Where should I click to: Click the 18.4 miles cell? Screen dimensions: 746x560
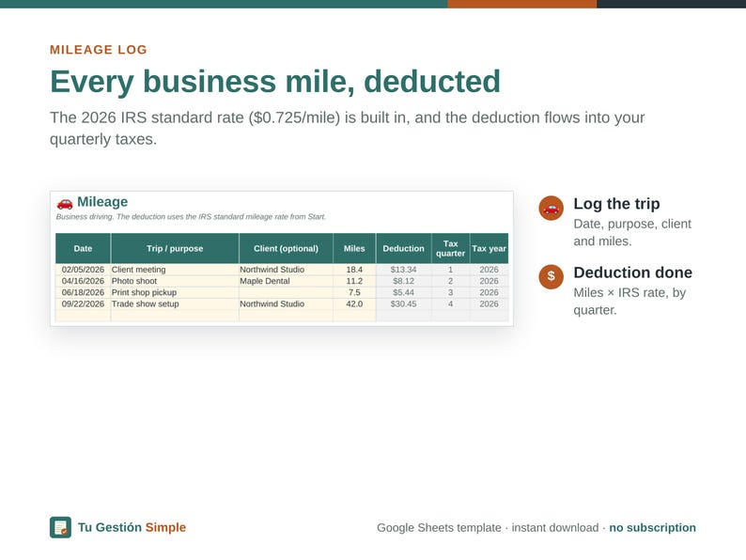click(x=354, y=270)
